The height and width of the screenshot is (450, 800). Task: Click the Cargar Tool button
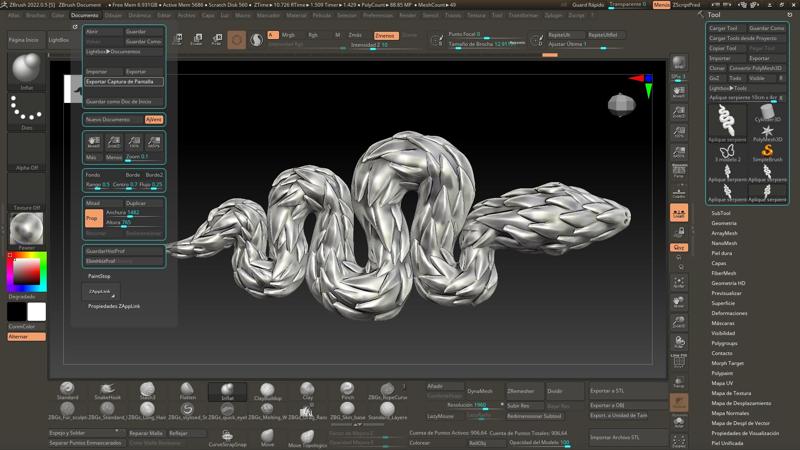point(727,28)
